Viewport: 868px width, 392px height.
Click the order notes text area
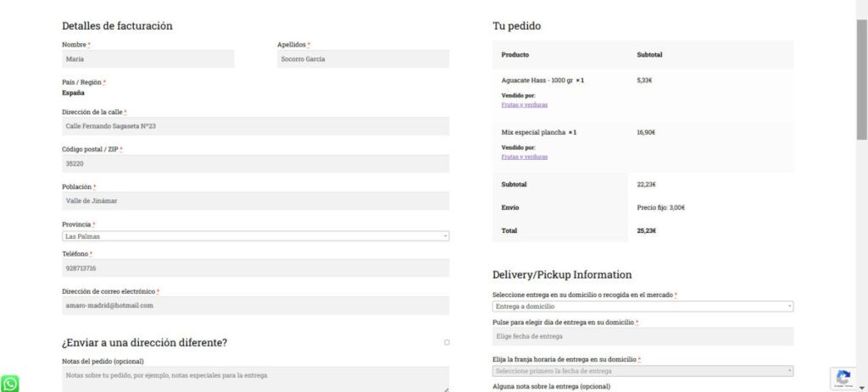click(x=255, y=379)
